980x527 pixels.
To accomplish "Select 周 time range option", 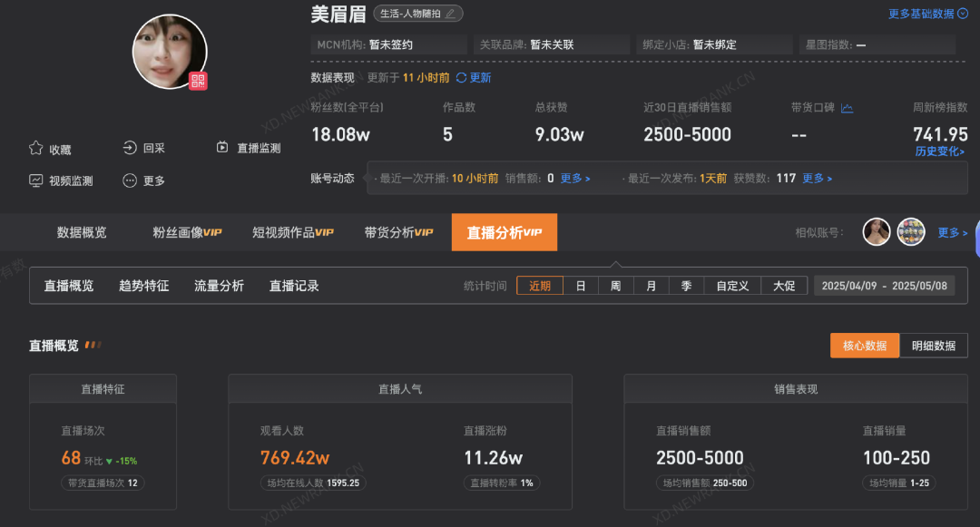I will (x=615, y=286).
